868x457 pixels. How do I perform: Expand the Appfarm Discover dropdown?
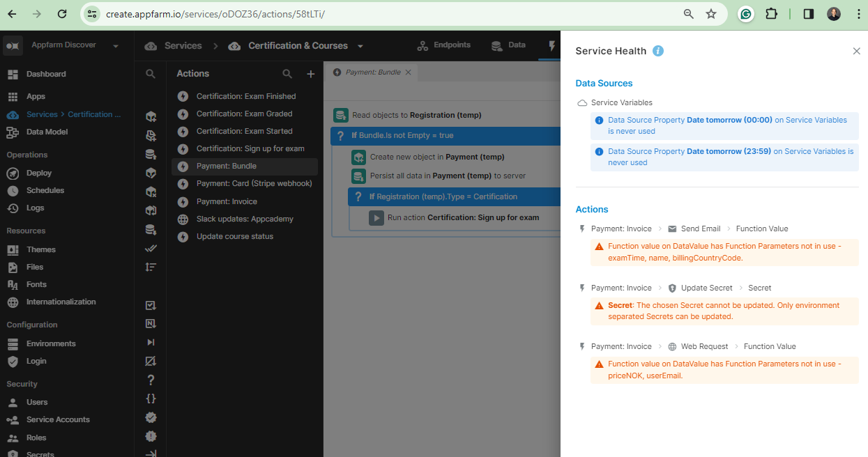coord(115,44)
